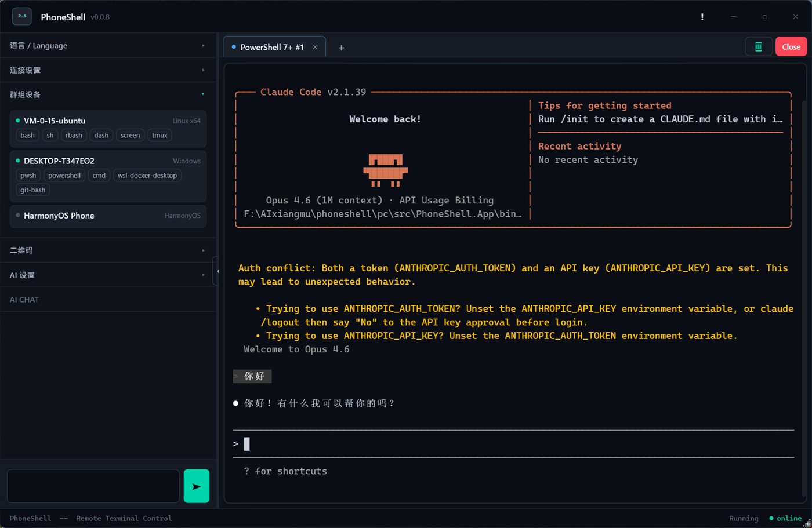Click the 'Welcome back!' text

[385, 119]
